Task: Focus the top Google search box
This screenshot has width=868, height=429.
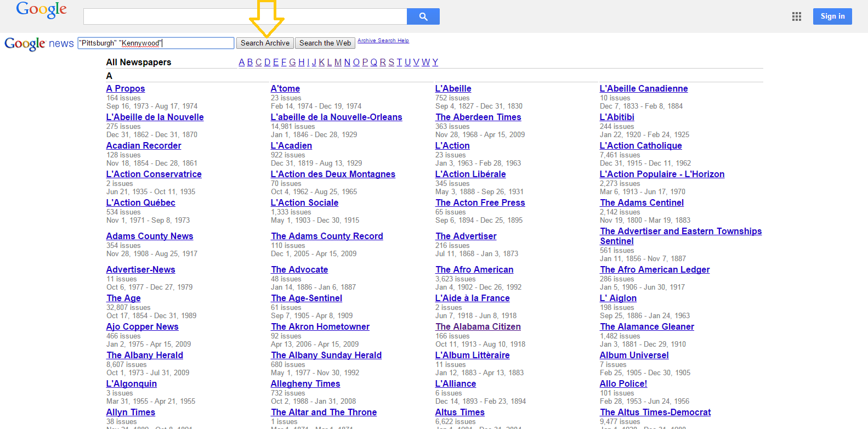Action: [245, 16]
